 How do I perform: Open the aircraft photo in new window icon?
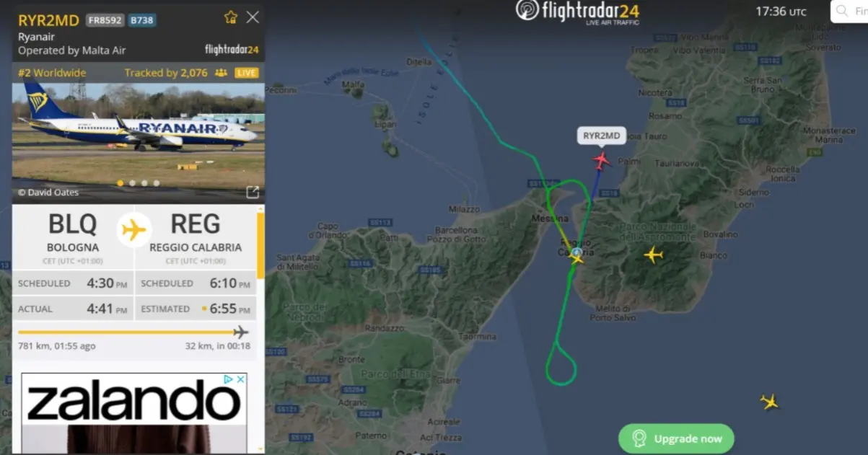(x=253, y=192)
